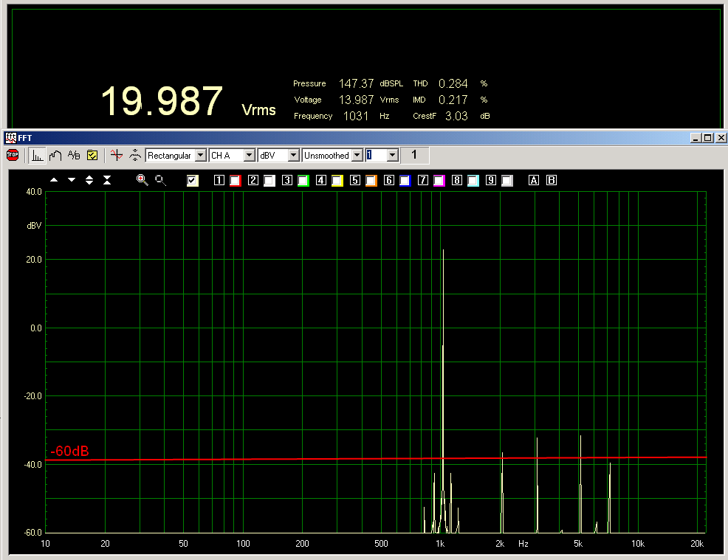Screen dimensions: 728x560
Task: Click the red -60dB label on graph
Action: [x=69, y=451]
